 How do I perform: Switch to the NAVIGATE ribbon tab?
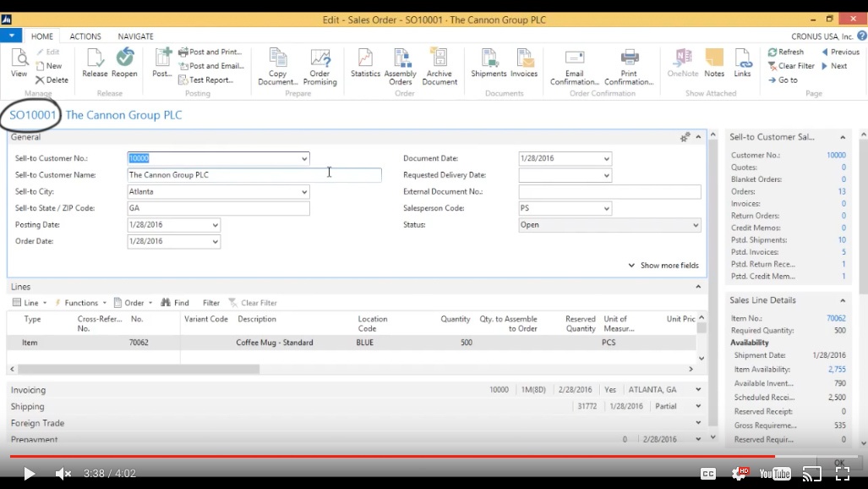(135, 36)
